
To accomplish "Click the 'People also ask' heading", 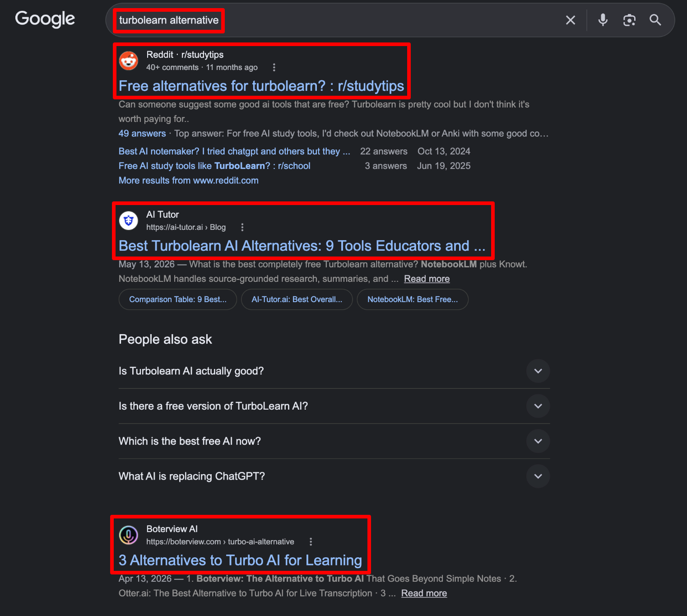I will pyautogui.click(x=165, y=339).
